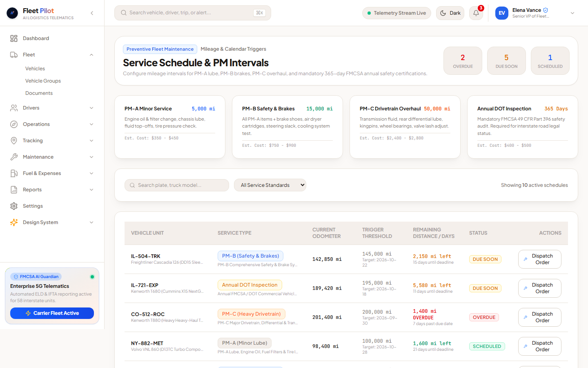The width and height of the screenshot is (588, 368).
Task: Click the Telemetry Stream Live indicator
Action: (x=396, y=13)
